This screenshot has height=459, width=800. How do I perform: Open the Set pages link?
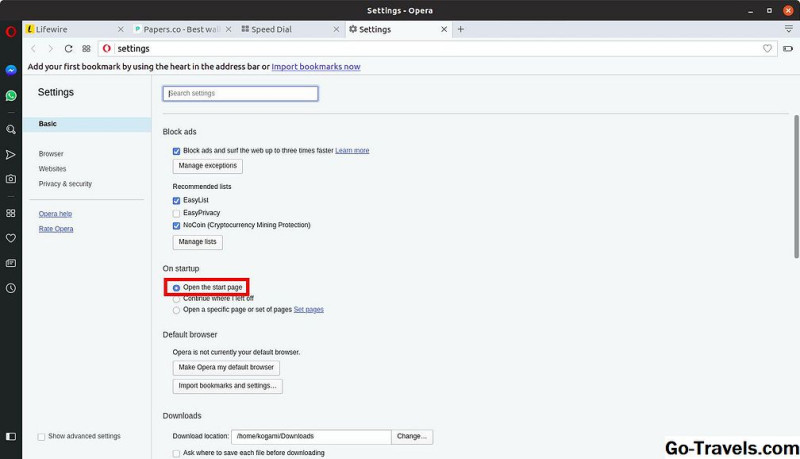coord(309,310)
